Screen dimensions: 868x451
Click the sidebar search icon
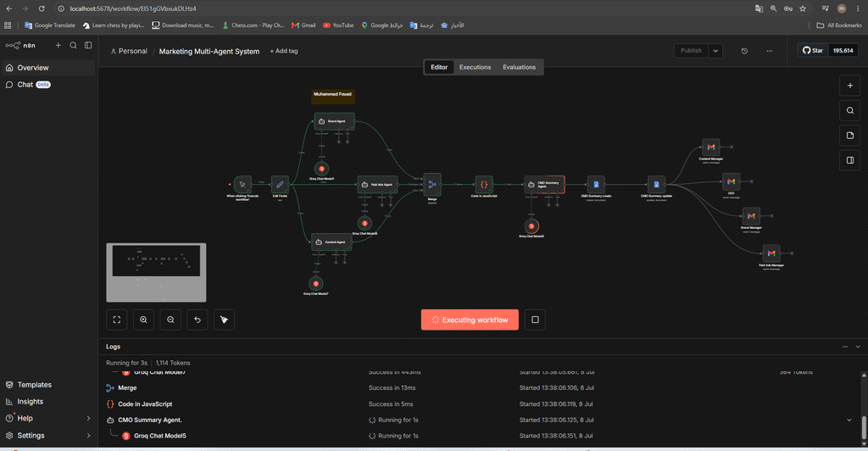(x=73, y=46)
